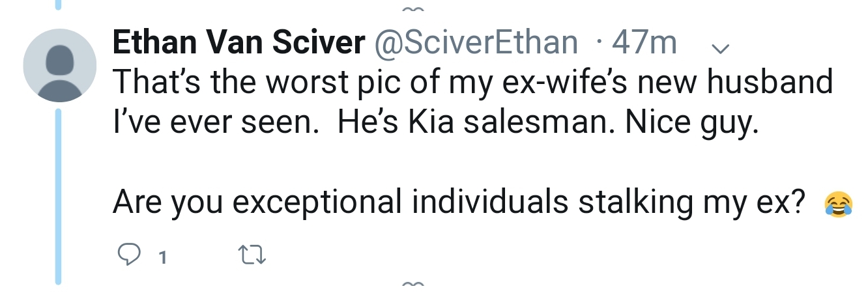Click the crying-laughing emoji
868x293 pixels.
[838, 204]
